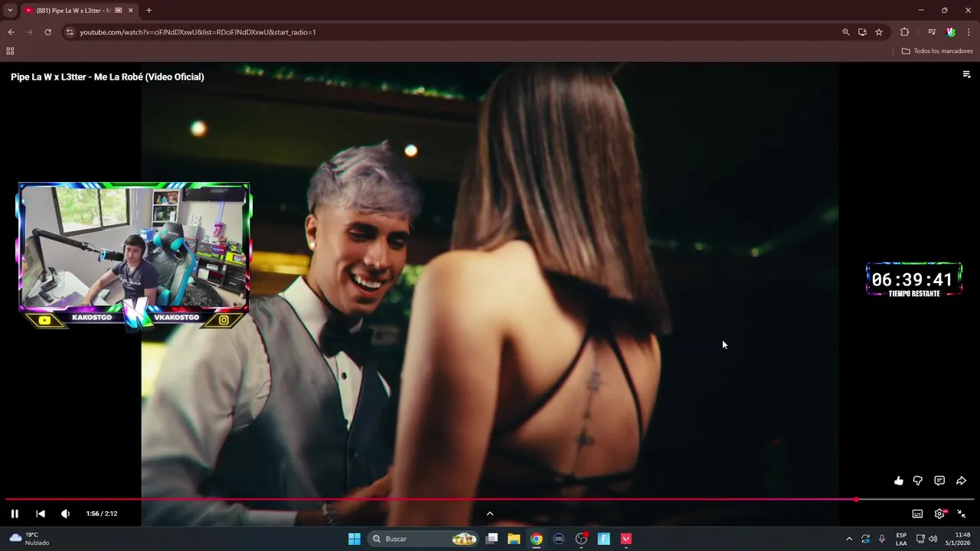Open the Windows Start menu
This screenshot has width=980, height=551.
354,539
